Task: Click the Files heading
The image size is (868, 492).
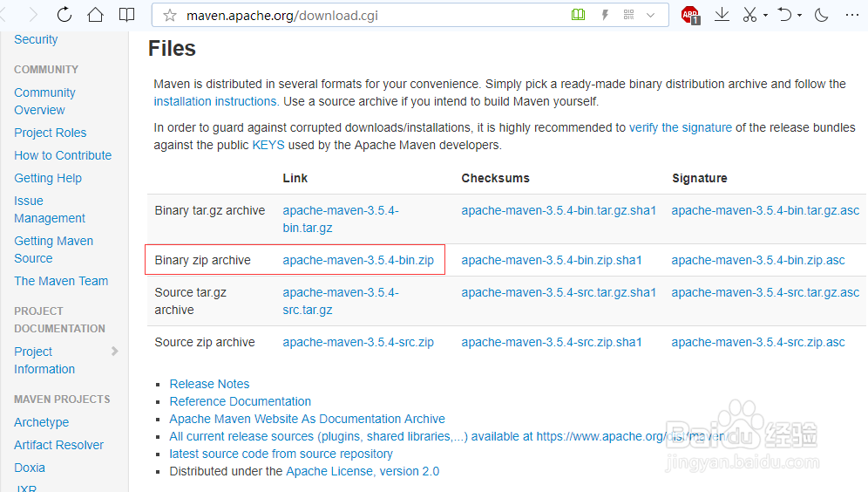Action: [173, 49]
